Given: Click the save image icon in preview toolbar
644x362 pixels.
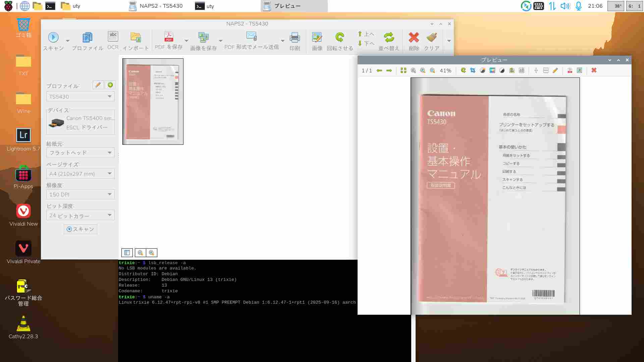Looking at the screenshot, I should (x=579, y=70).
